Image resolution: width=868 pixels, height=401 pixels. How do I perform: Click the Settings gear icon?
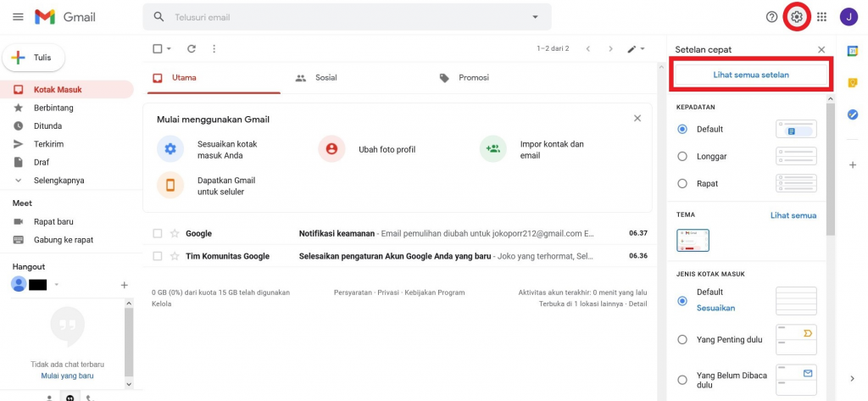[797, 17]
